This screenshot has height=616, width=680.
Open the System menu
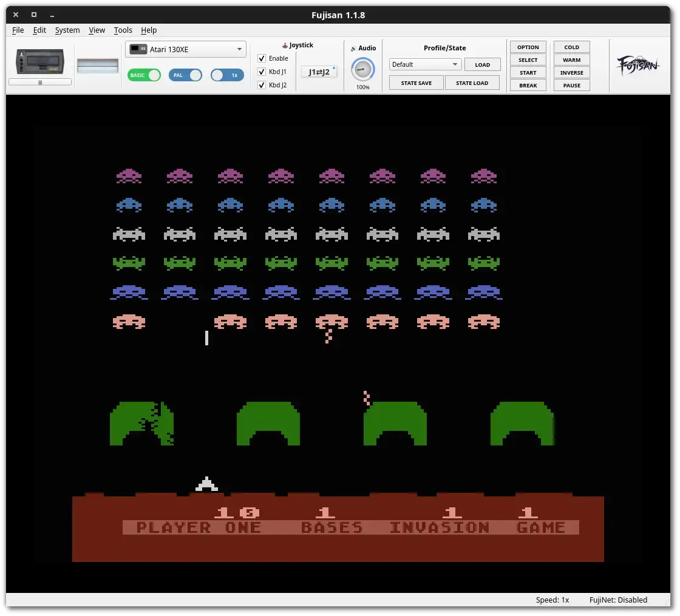click(x=67, y=30)
